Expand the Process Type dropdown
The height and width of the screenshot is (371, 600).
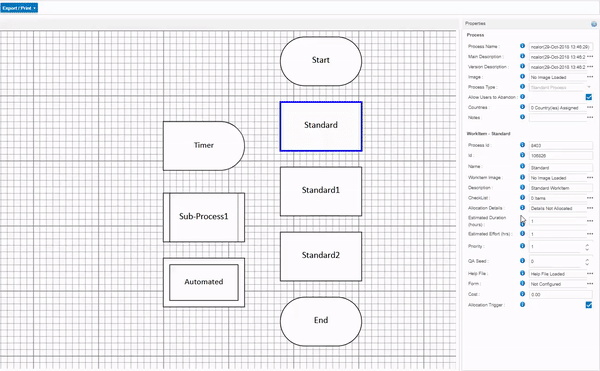click(x=589, y=87)
